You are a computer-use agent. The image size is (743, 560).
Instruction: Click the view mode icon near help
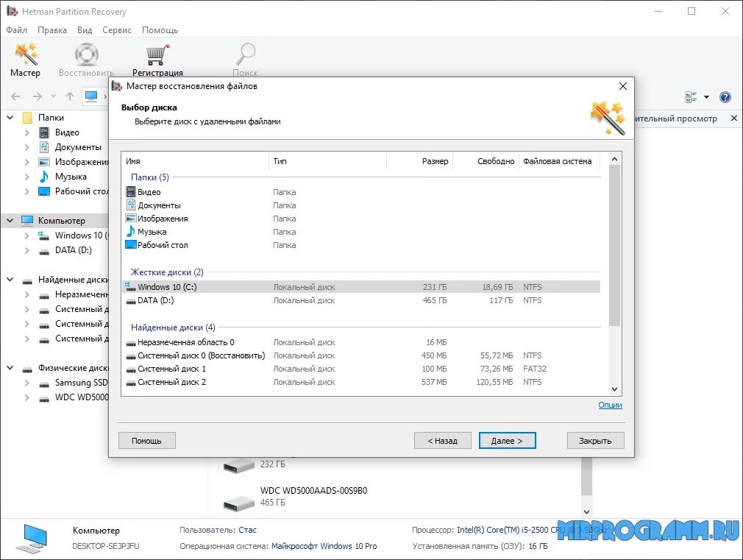point(691,97)
